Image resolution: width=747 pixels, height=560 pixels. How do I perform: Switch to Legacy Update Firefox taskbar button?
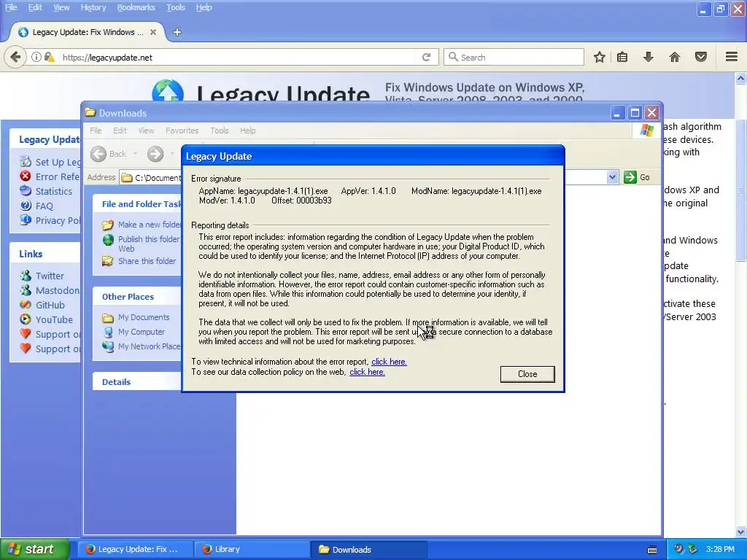(134, 549)
